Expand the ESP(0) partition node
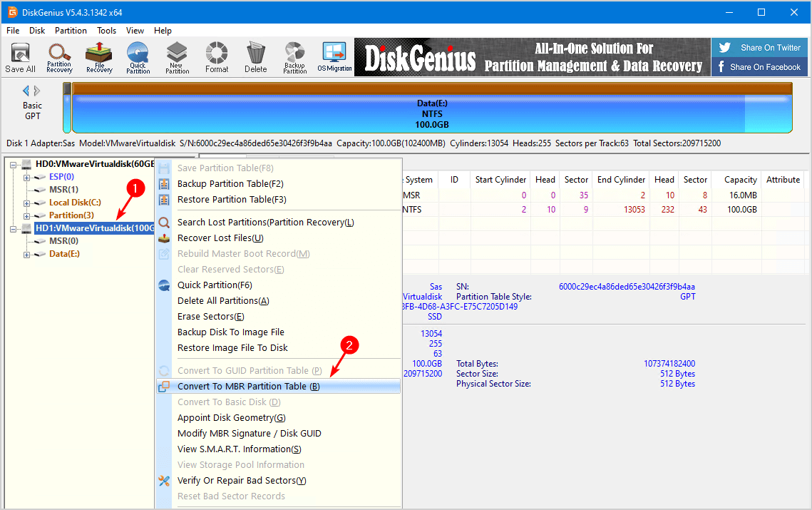 26,178
